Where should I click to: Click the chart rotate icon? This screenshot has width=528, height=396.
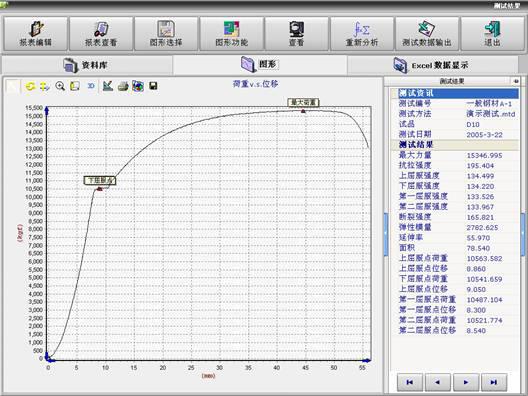(30, 86)
